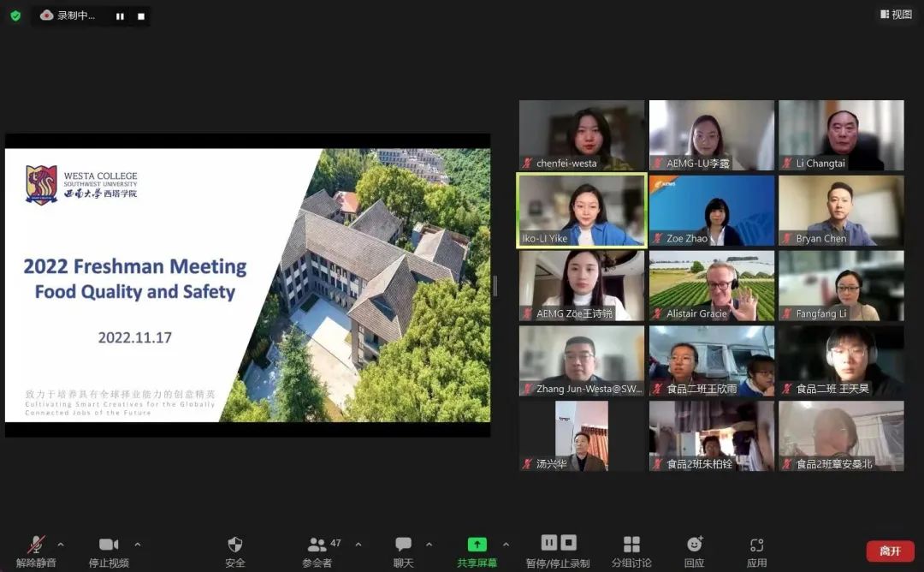Expand video options arrow beside 停止视频
Viewport: 924px width, 572px height.
(x=138, y=545)
